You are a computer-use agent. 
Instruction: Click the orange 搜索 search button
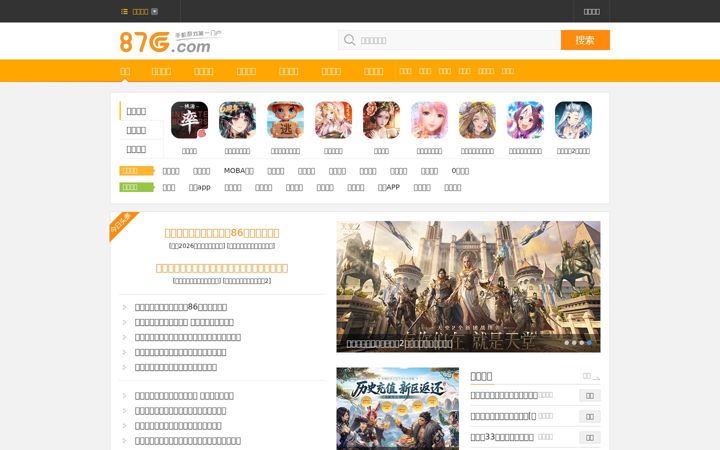(x=585, y=40)
